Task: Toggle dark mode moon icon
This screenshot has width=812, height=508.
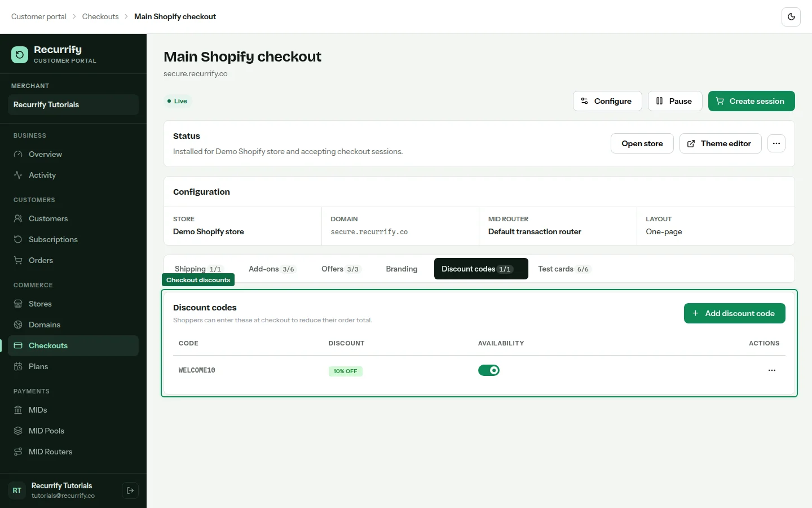Action: coord(791,17)
